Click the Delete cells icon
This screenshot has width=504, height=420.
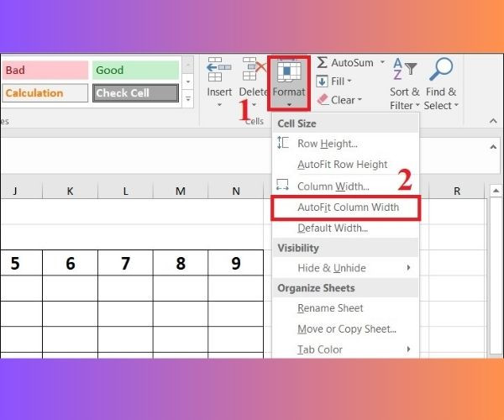pos(255,69)
